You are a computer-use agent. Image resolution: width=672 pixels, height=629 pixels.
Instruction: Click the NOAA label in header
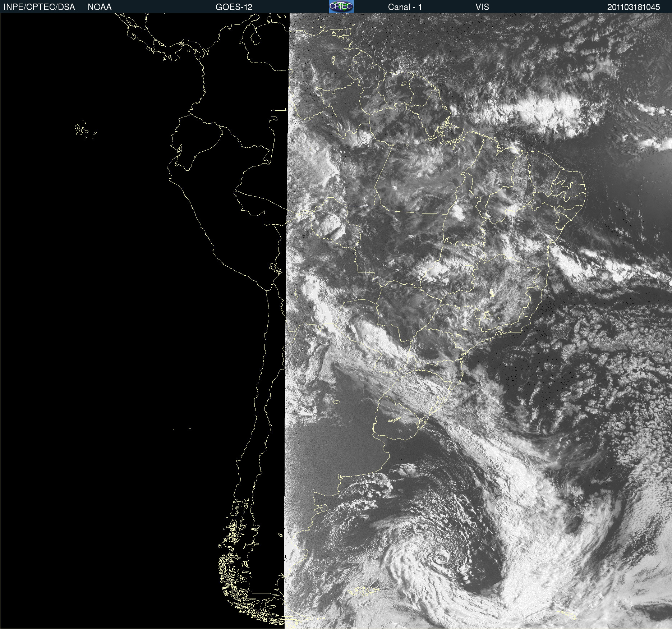(100, 7)
